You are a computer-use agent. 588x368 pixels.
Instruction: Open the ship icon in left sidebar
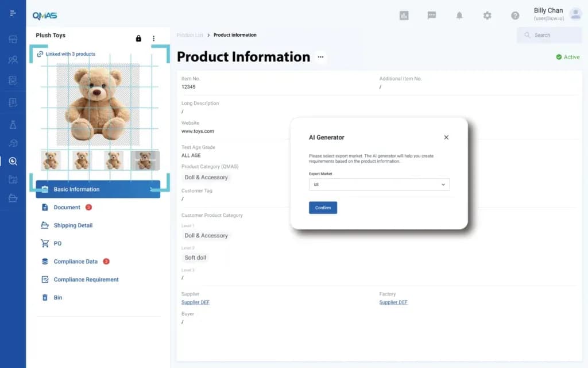click(13, 198)
